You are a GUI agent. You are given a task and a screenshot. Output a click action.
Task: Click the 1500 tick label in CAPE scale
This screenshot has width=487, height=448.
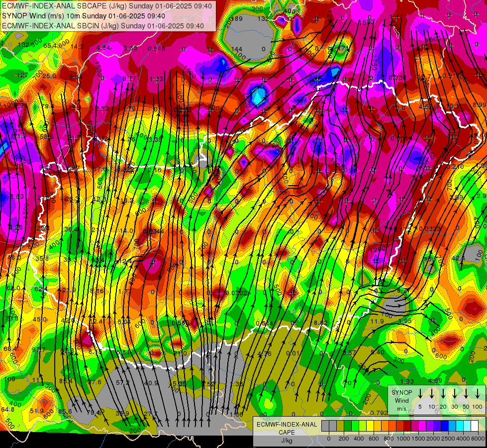(418, 439)
